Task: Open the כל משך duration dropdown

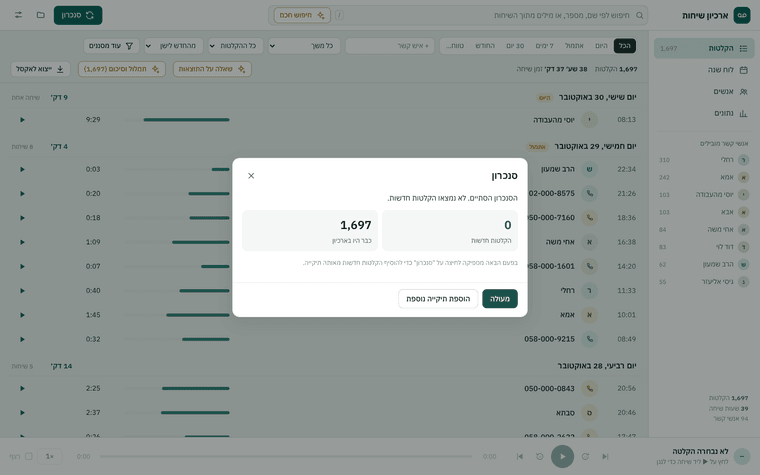Action: [x=304, y=46]
